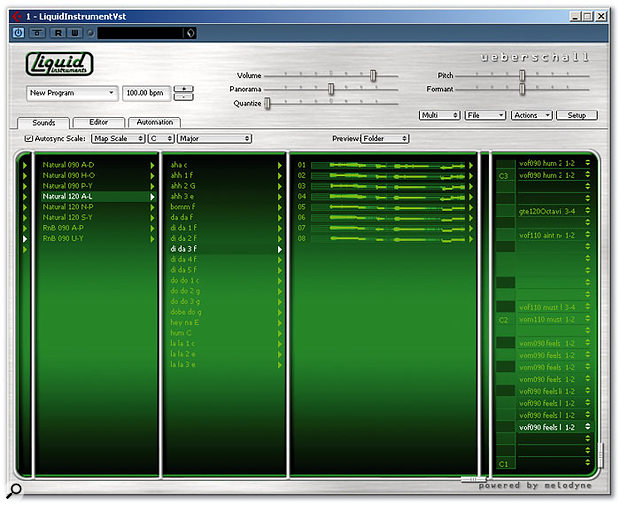Expand arrow beside Natural 090 H-O
620x505 pixels.
(152, 176)
